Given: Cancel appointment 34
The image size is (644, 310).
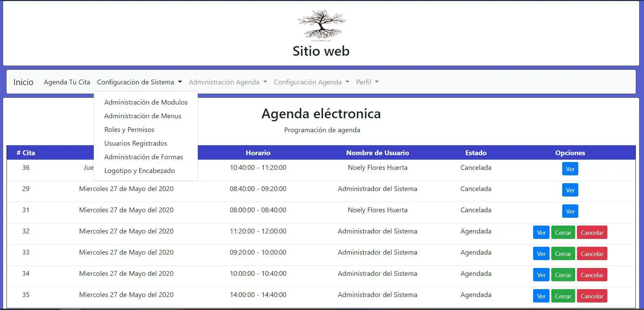Looking at the screenshot, I should (592, 275).
